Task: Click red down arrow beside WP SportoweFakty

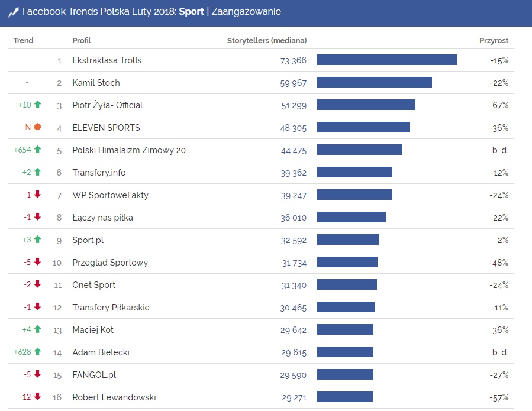Action: [x=38, y=195]
